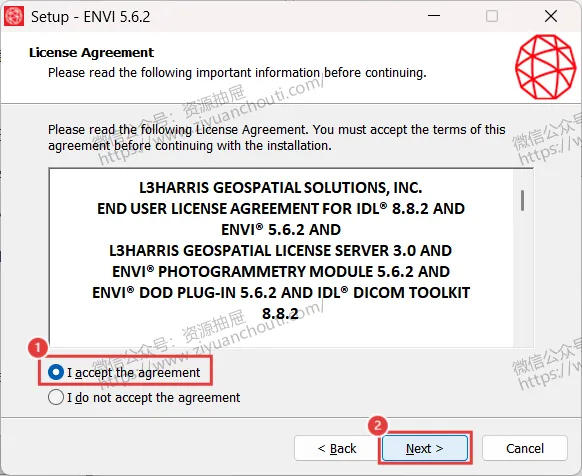The height and width of the screenshot is (476, 582).
Task: Cancel the ENVI setup
Action: coord(525,448)
